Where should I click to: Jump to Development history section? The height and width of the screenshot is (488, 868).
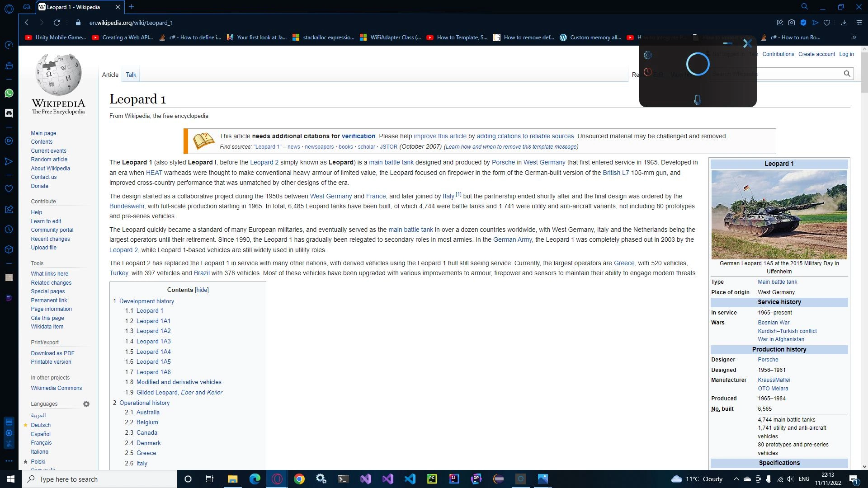[x=146, y=301]
